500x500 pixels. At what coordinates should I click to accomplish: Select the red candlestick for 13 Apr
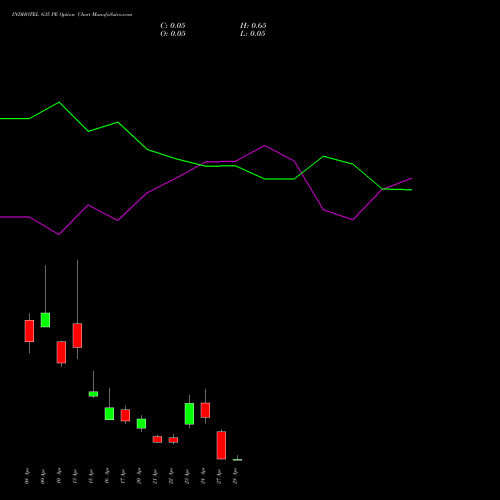77,335
